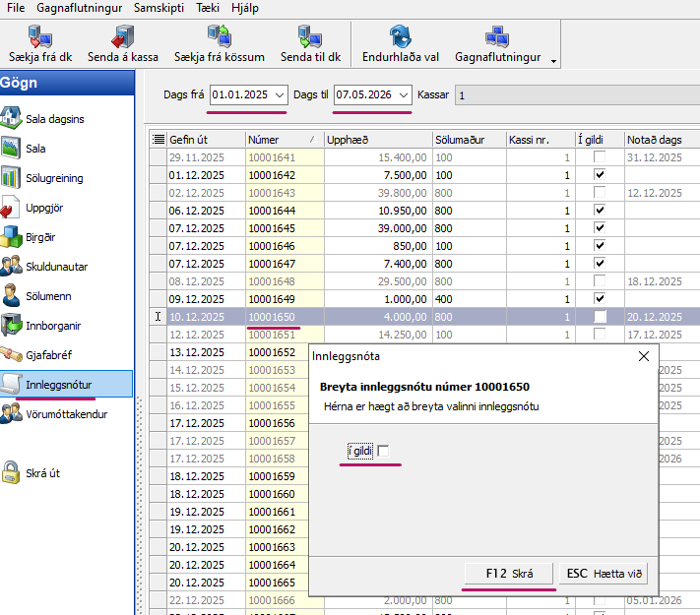Viewport: 700px width, 615px height.
Task: Click the Endurhlaða val refresh icon
Action: (400, 37)
